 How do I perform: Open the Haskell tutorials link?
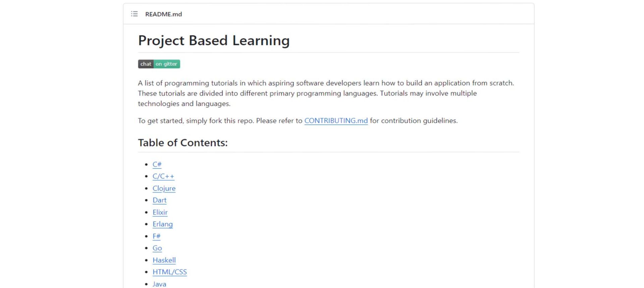(x=164, y=260)
